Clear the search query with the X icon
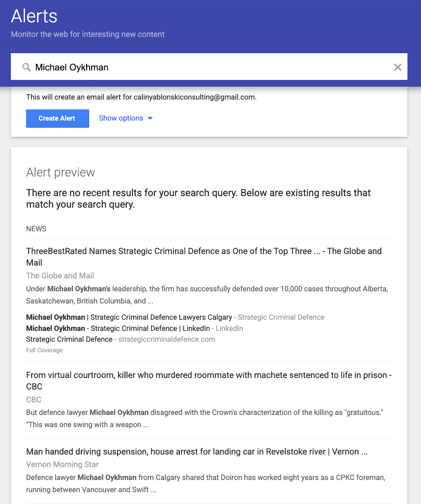421x504 pixels. coord(398,67)
